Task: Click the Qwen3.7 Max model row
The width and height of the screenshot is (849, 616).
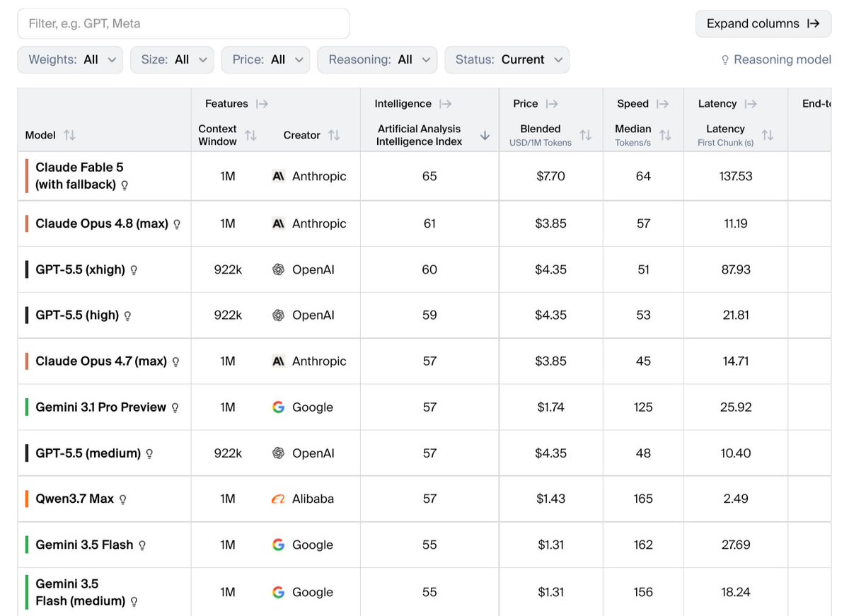Action: pos(424,499)
